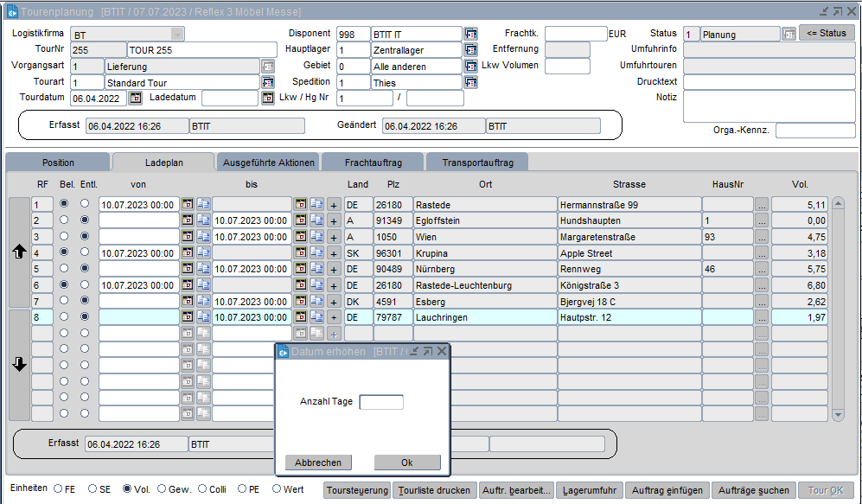Click the Spedition lookup icon
Screen dimensions: 862x504
(470, 83)
